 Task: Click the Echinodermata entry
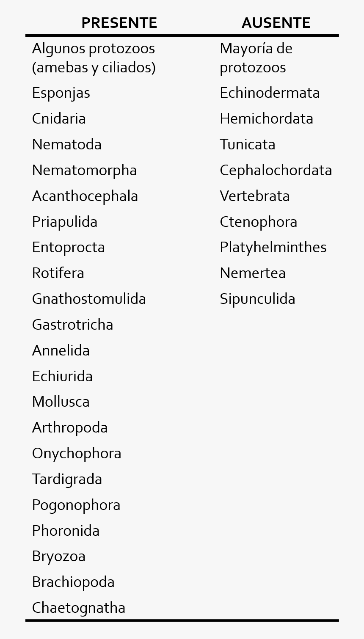coord(270,93)
